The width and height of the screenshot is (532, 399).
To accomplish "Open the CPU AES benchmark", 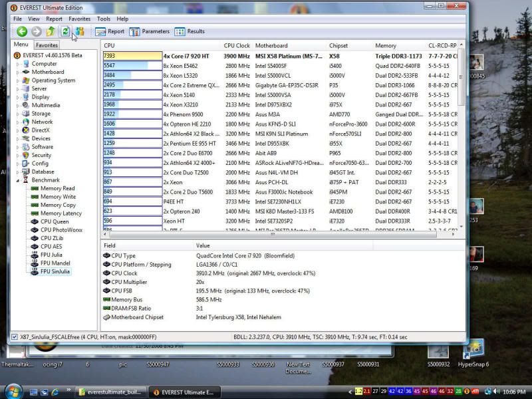I will [x=51, y=247].
